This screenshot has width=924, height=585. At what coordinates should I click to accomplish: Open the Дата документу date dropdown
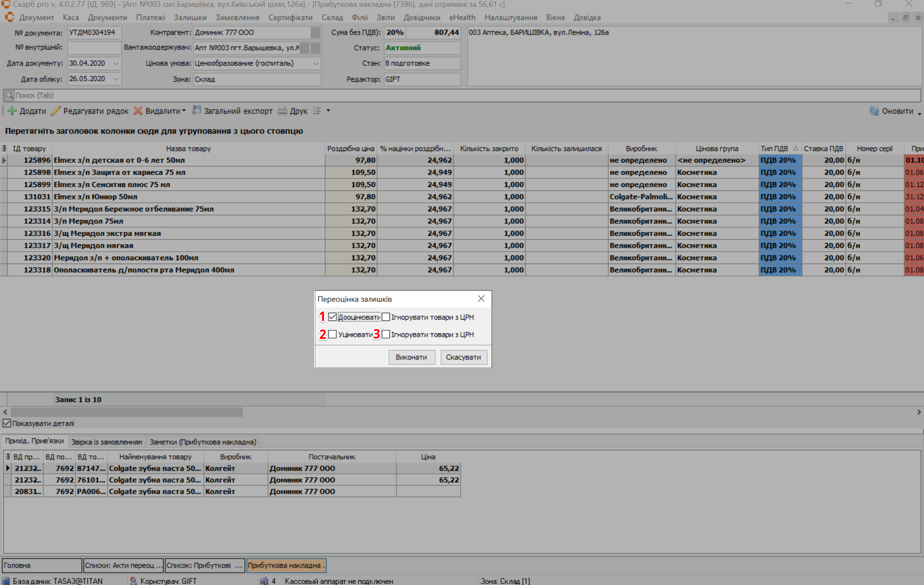click(x=116, y=63)
